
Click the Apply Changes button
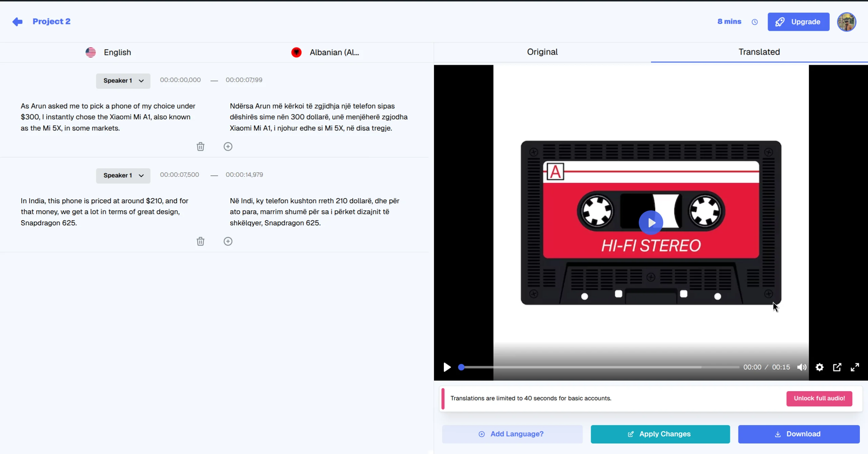660,434
